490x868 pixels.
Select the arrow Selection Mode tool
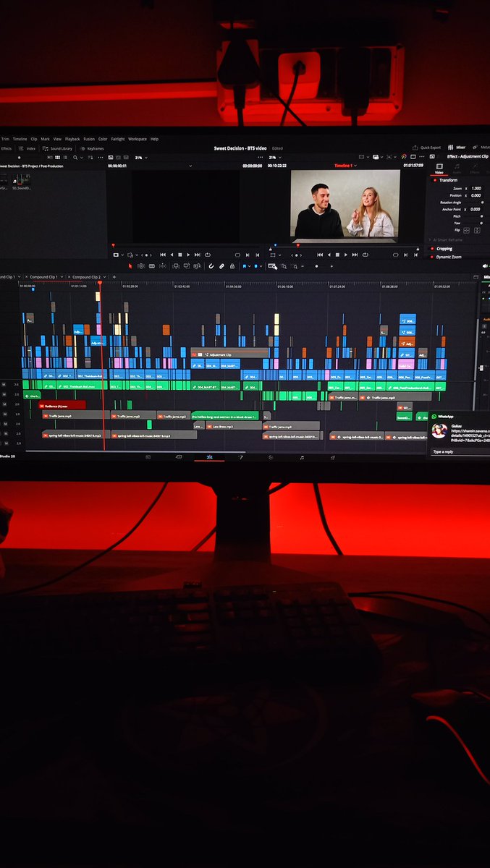coord(130,266)
